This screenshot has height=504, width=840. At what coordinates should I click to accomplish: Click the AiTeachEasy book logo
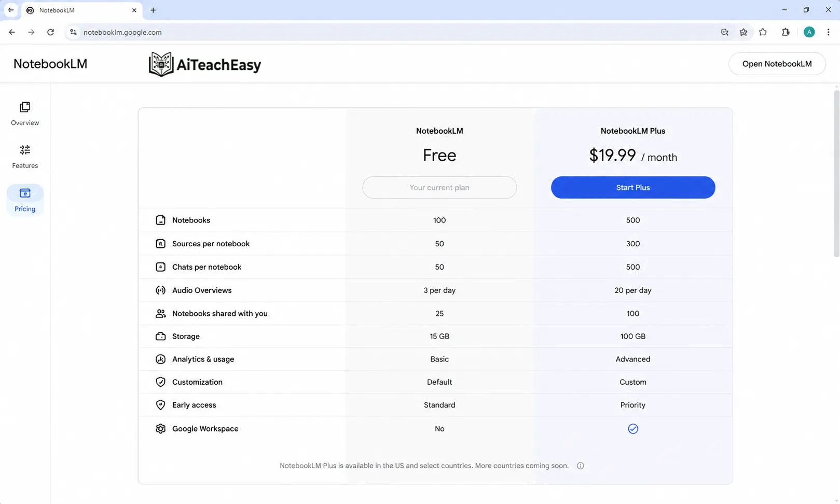(161, 64)
